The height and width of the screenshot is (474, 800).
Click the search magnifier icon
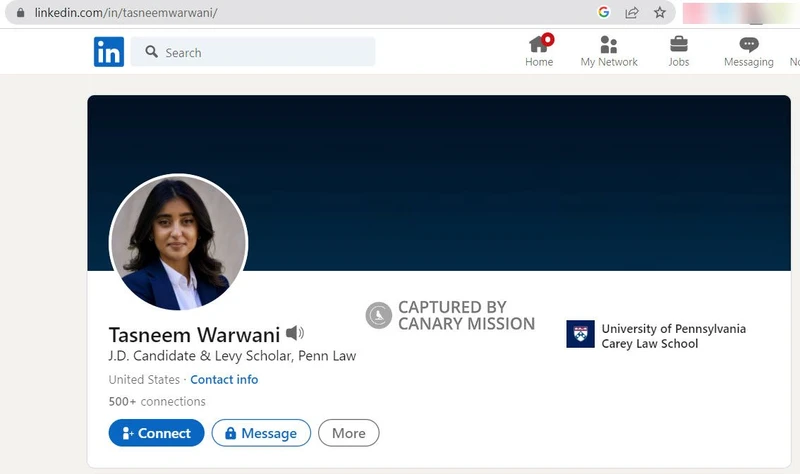tap(152, 52)
